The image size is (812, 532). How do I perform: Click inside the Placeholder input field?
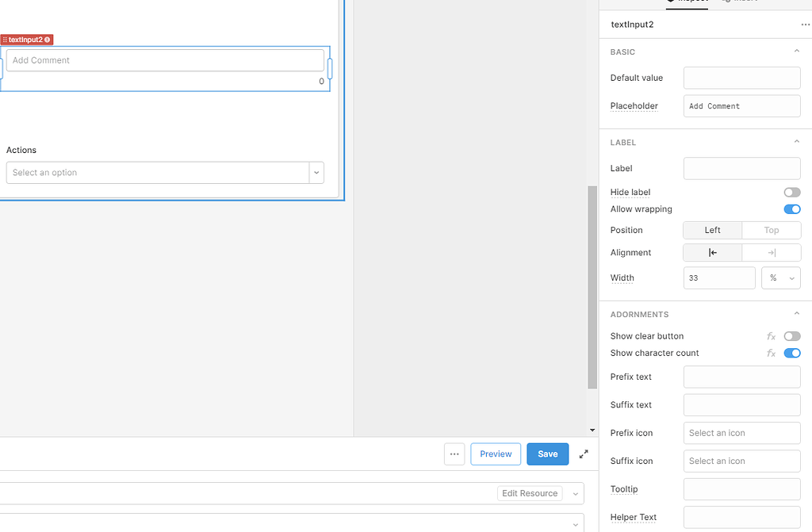(741, 105)
